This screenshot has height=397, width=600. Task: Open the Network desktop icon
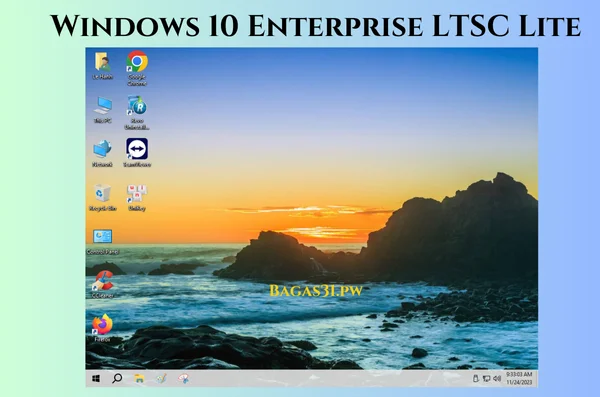tap(102, 153)
